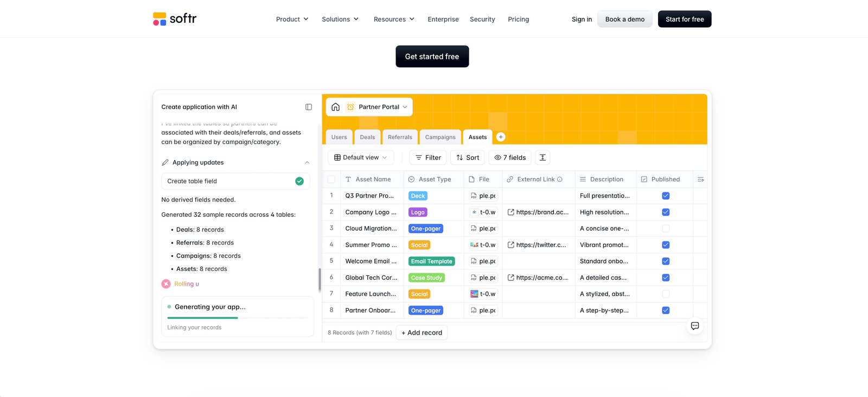The image size is (868, 397).
Task: Open the Default view dropdown
Action: tap(361, 157)
